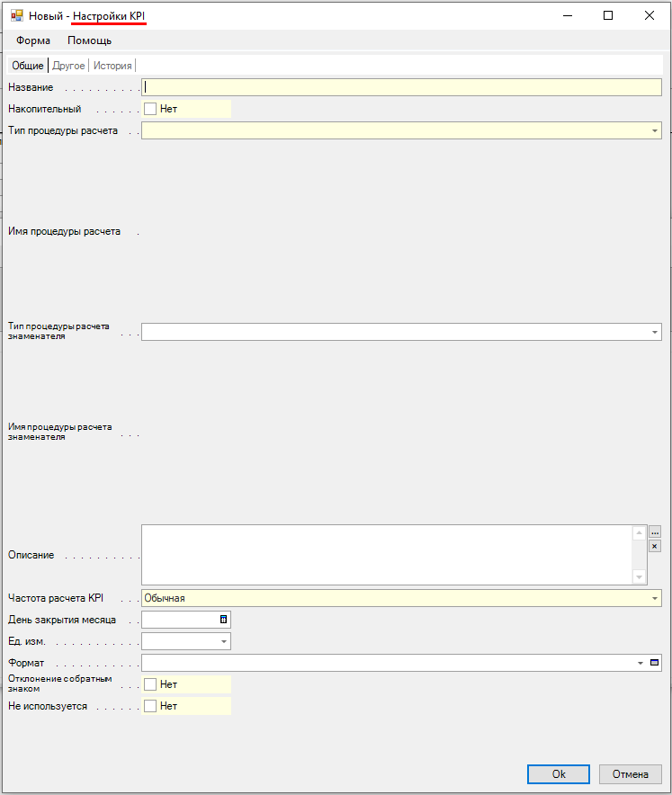
Task: Click the app icon in the title bar
Action: 16,15
